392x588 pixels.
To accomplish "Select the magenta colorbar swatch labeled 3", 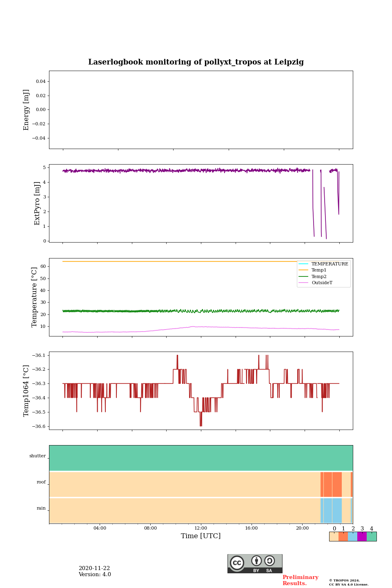I will coord(362,537).
